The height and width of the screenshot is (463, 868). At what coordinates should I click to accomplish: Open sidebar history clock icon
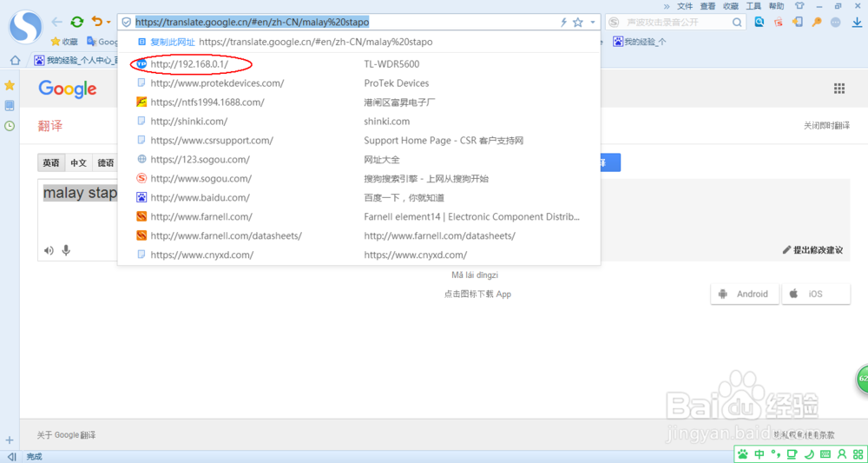coord(10,126)
